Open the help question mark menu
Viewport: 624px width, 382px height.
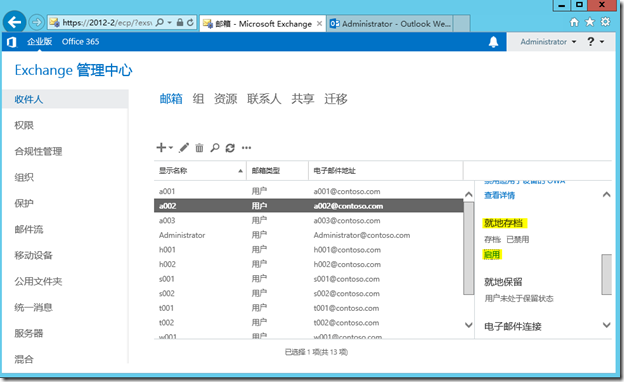pyautogui.click(x=595, y=41)
